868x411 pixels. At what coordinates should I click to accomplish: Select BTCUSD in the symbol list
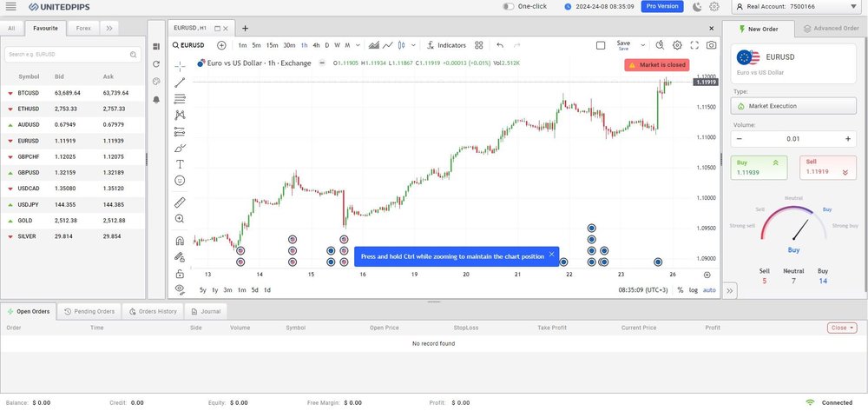point(73,93)
